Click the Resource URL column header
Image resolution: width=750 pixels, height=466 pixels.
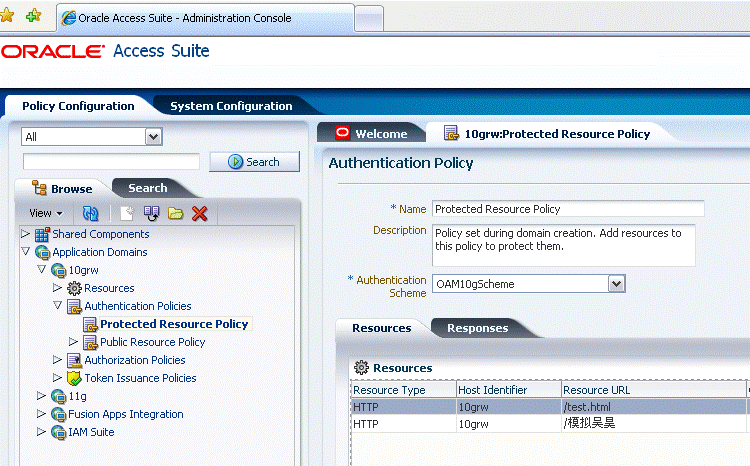(x=653, y=390)
